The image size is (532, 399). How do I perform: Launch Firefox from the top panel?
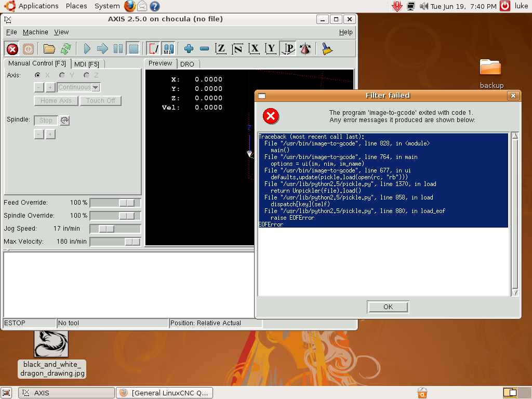pyautogui.click(x=129, y=6)
